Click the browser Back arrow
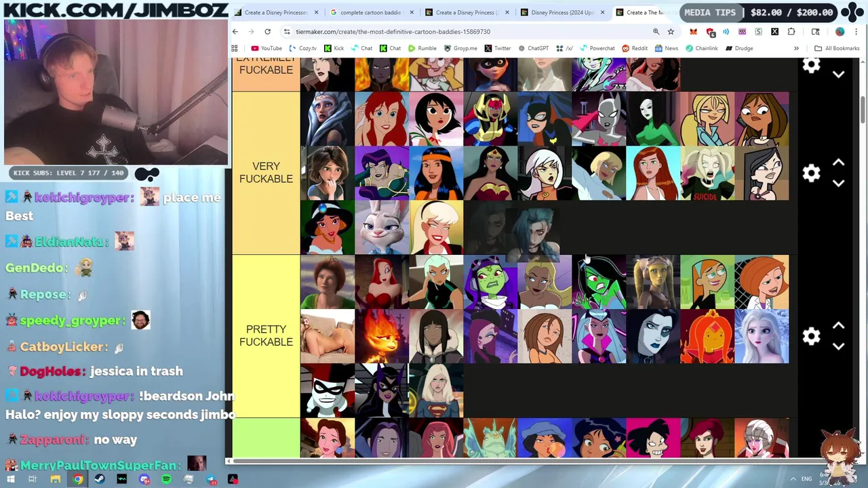This screenshot has height=488, width=868. point(235,32)
